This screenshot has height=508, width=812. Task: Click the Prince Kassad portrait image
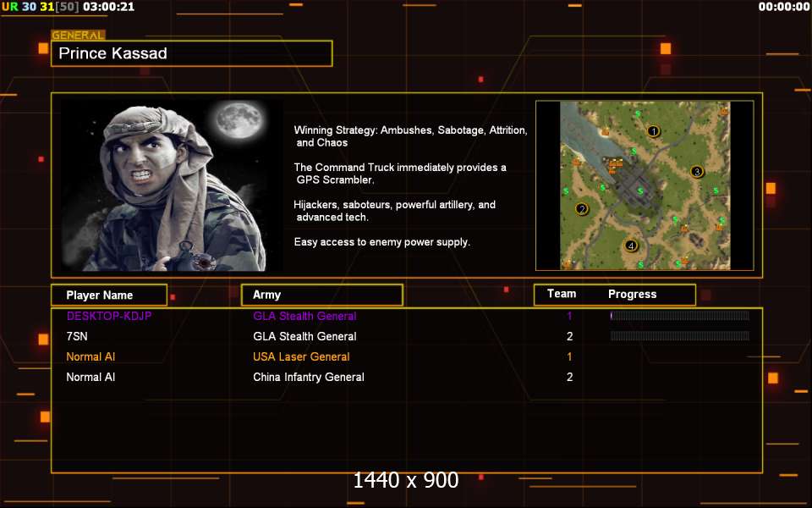point(172,185)
